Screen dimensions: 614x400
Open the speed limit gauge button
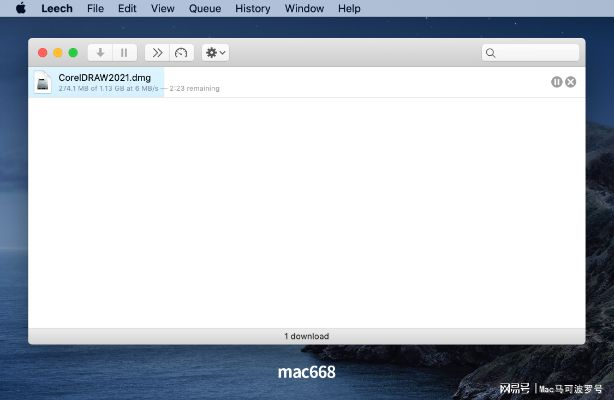click(181, 52)
